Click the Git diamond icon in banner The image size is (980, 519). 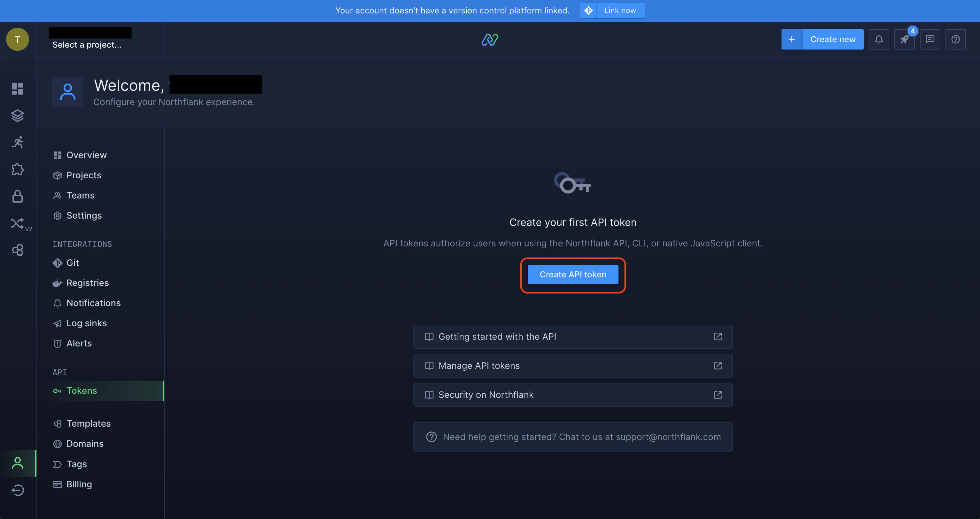point(588,11)
